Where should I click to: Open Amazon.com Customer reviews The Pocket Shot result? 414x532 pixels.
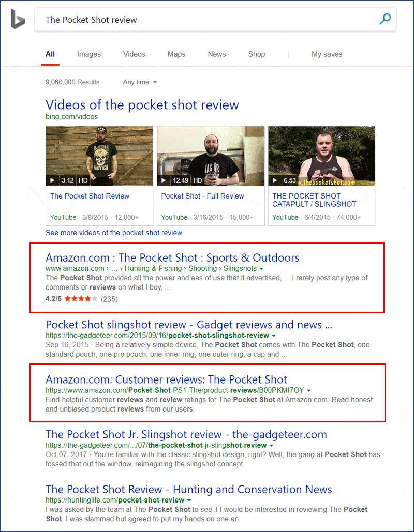click(x=167, y=379)
